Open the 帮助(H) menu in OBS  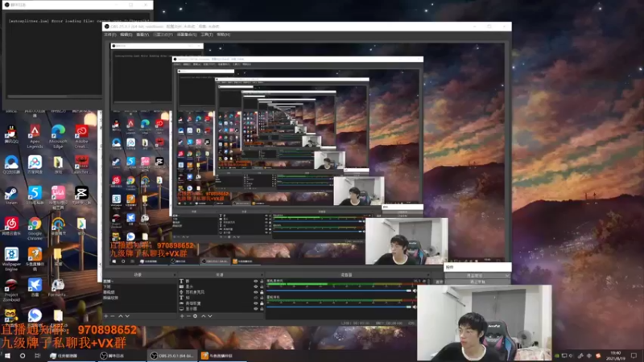224,35
